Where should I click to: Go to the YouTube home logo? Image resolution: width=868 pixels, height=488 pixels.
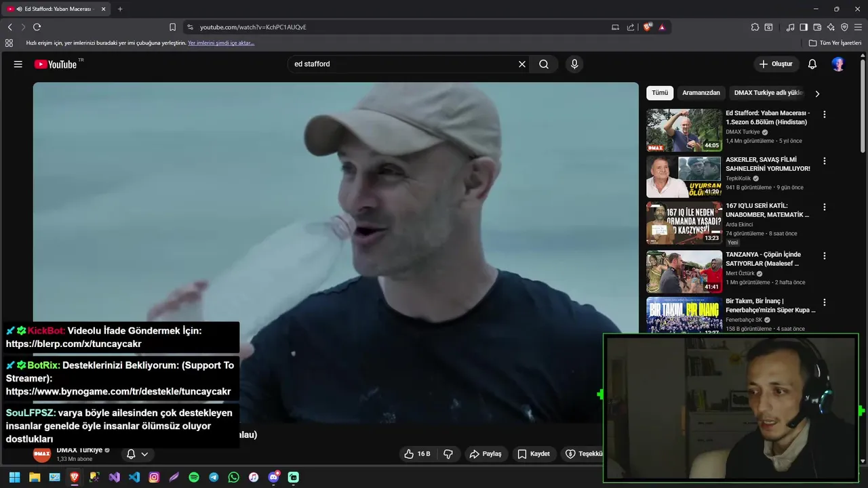(x=56, y=64)
